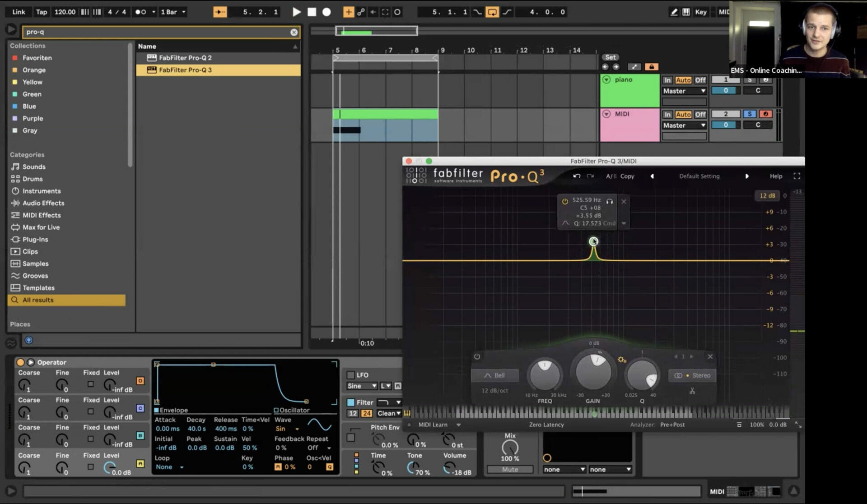Click the Pro-Q 3 FREQ knob
This screenshot has width=867, height=504.
[x=545, y=375]
